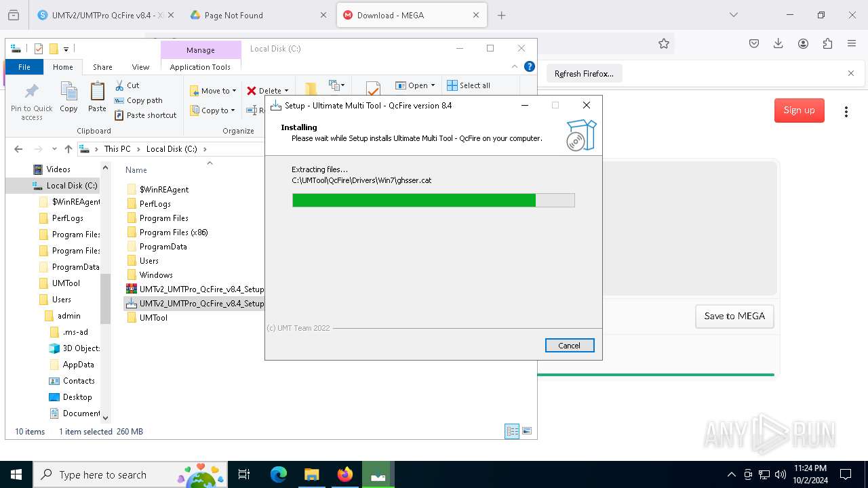Screen dimensions: 868x488
Task: Select UMTool in the navigation tree
Action: [66, 283]
